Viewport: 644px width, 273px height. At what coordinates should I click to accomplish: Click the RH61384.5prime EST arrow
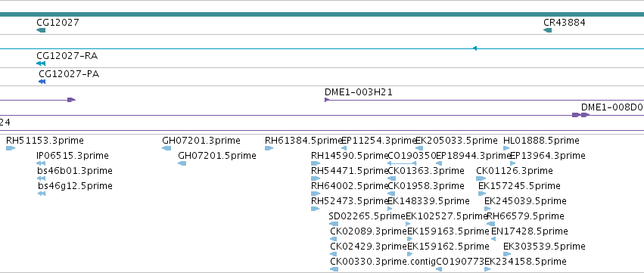pyautogui.click(x=269, y=148)
